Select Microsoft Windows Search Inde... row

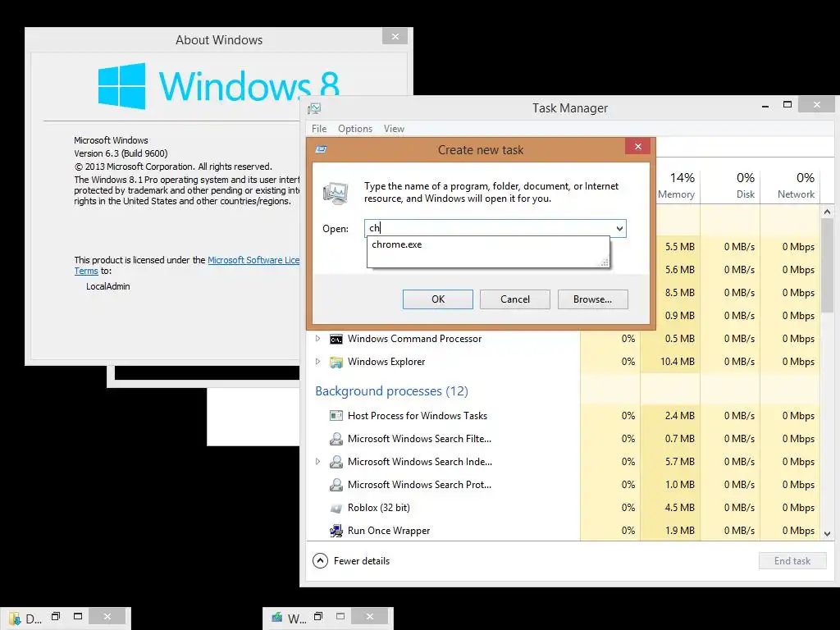[x=563, y=462]
